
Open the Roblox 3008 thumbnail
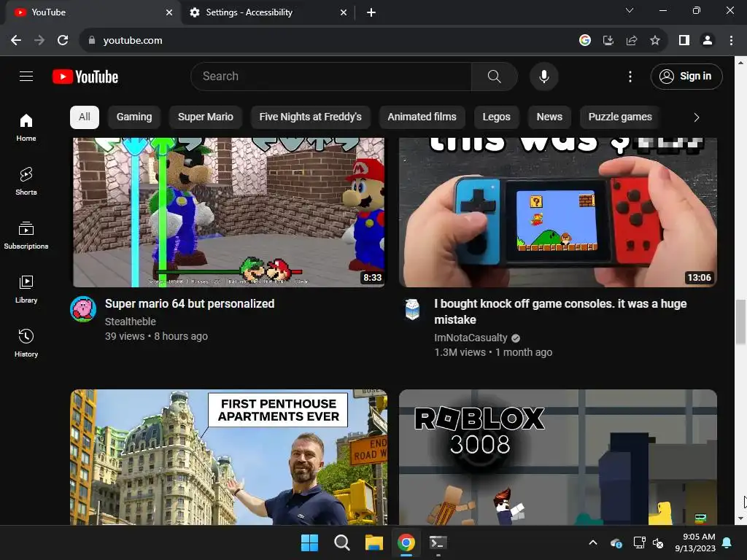click(558, 457)
